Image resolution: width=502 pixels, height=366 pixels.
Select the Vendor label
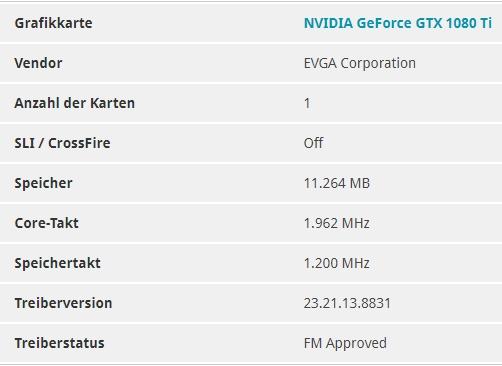(x=38, y=63)
